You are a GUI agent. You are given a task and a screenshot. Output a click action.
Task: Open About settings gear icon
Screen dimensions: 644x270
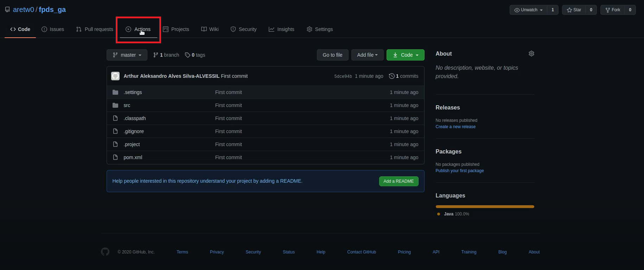(531, 54)
